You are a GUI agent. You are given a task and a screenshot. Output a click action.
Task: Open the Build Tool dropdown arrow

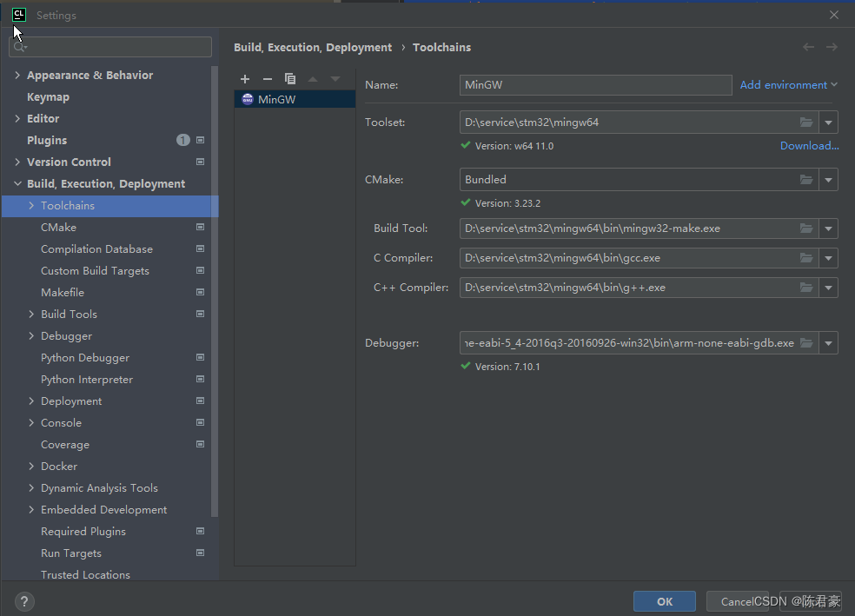click(828, 229)
